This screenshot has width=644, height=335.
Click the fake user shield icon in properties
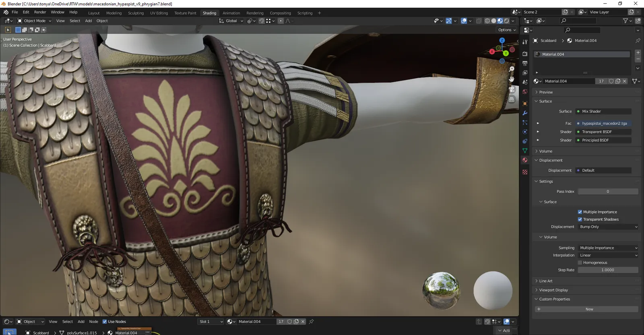pyautogui.click(x=611, y=81)
